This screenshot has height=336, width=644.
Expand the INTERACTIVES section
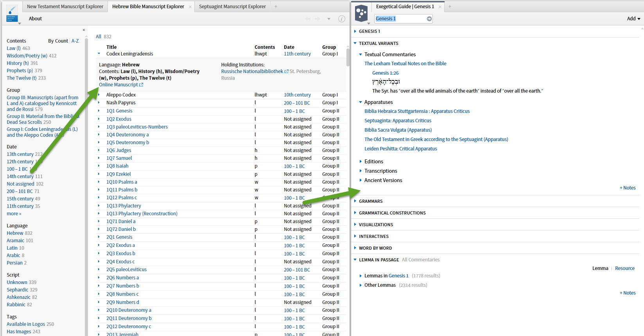pyautogui.click(x=355, y=236)
